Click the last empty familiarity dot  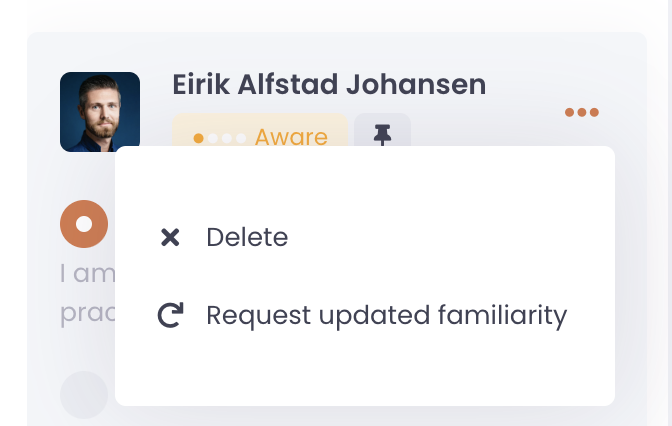point(241,138)
